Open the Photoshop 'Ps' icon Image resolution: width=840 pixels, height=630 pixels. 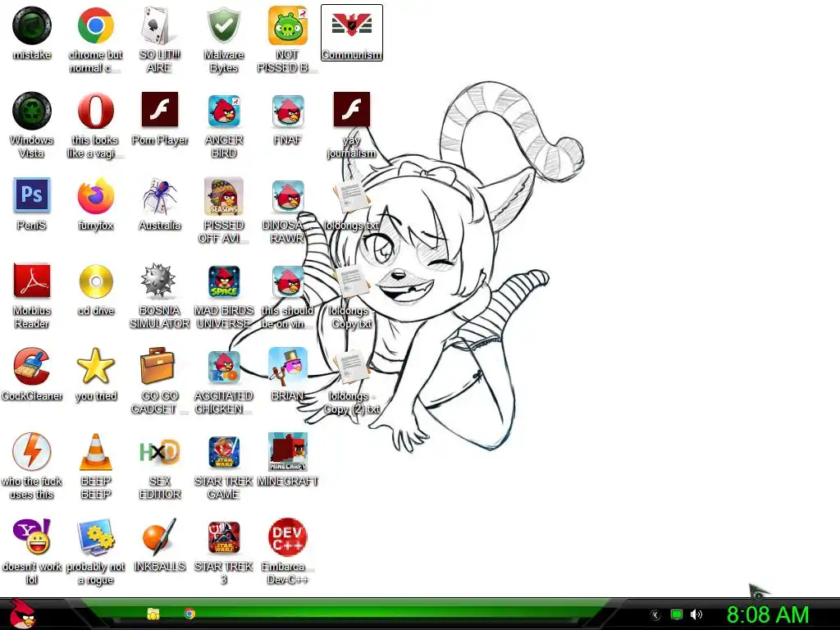tap(32, 195)
